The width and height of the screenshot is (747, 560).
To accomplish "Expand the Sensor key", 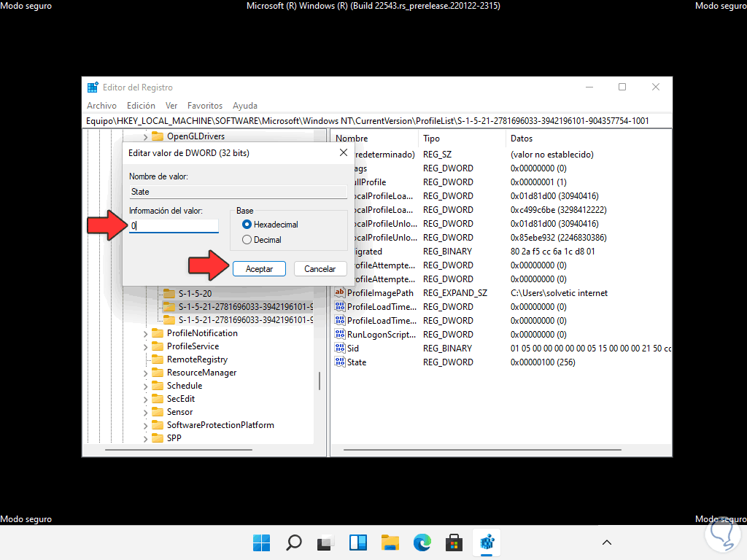I will coord(145,412).
